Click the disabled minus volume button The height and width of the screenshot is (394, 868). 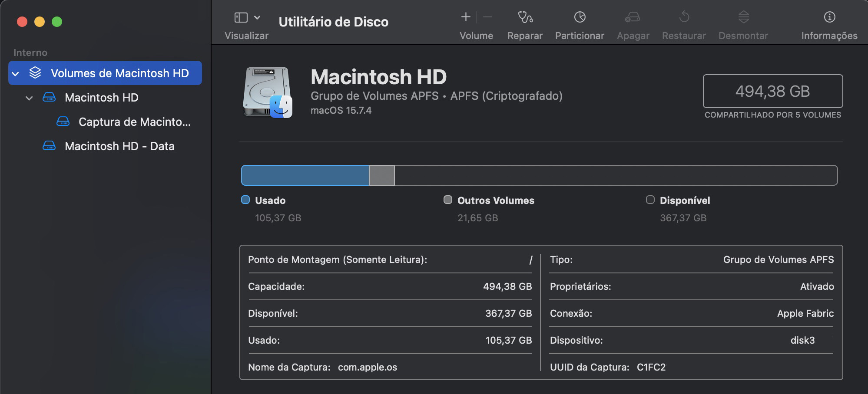pyautogui.click(x=487, y=17)
